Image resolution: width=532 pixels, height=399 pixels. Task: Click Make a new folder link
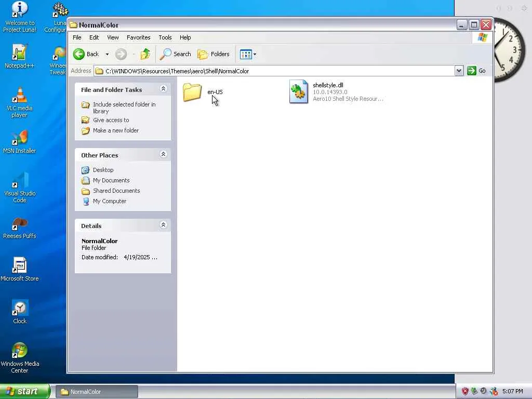[116, 130]
